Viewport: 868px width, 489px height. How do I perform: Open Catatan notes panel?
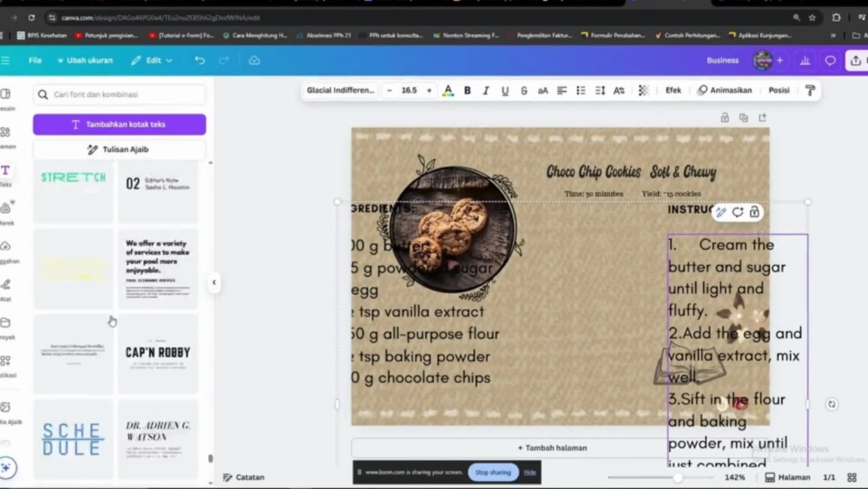coord(244,477)
